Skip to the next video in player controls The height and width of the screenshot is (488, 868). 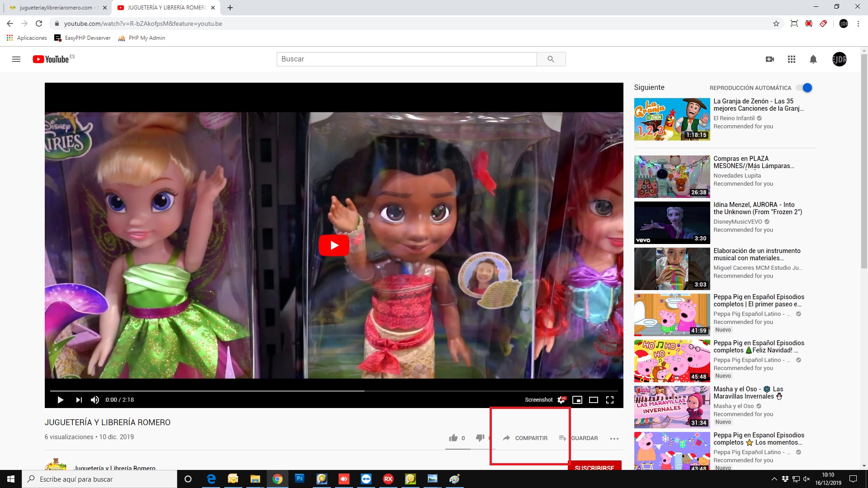point(79,400)
